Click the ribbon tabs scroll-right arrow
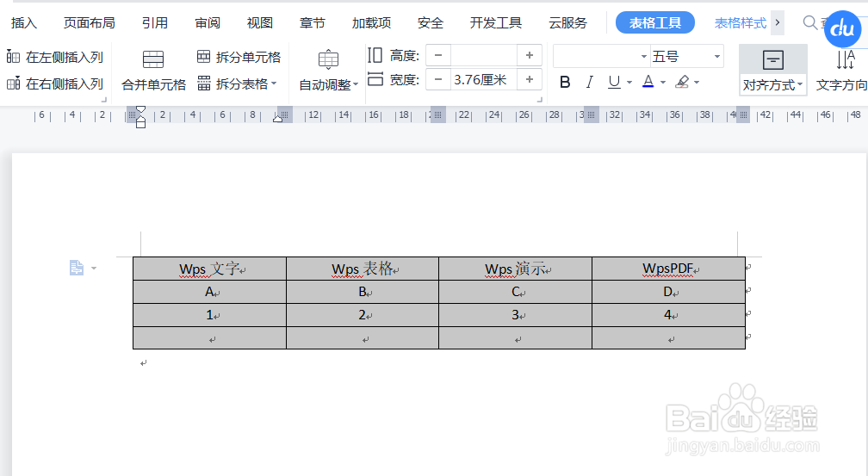This screenshot has width=868, height=476. pyautogui.click(x=778, y=22)
